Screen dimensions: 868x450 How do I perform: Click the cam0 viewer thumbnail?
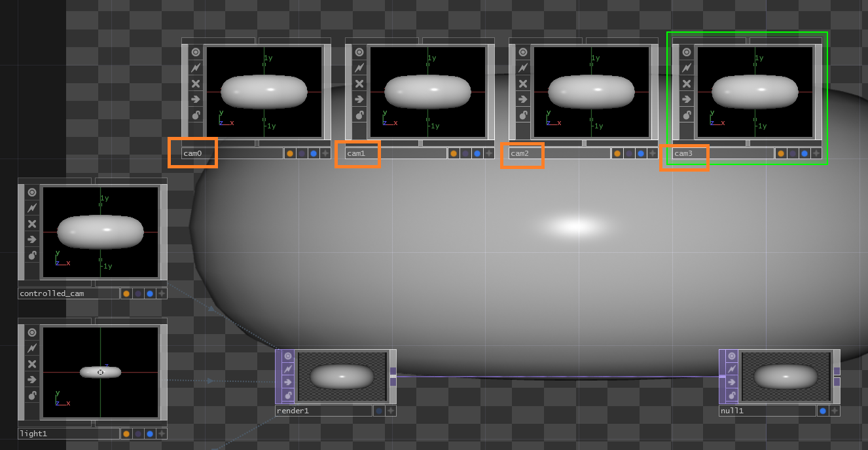coord(264,92)
